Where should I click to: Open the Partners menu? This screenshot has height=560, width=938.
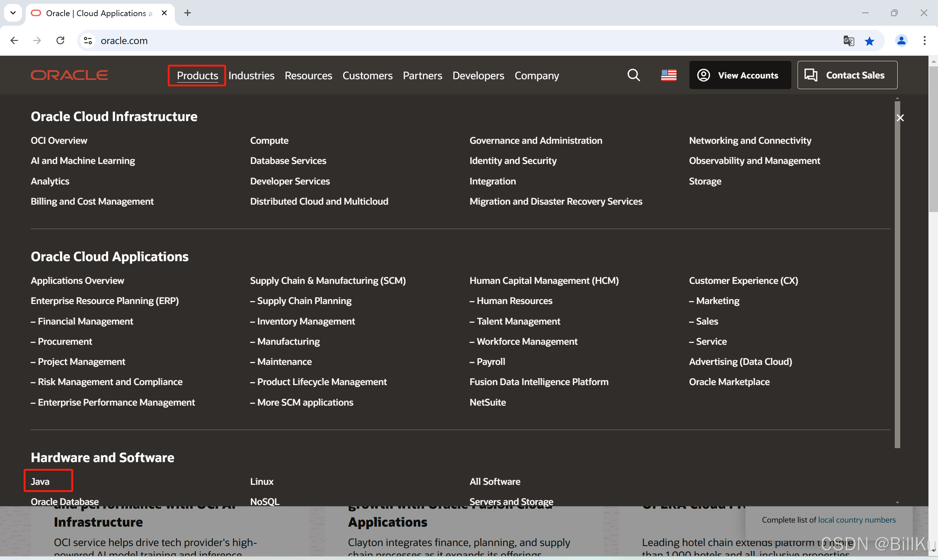pos(422,76)
